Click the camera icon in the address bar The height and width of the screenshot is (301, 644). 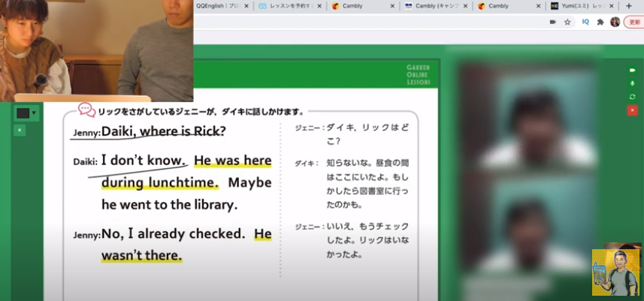click(553, 22)
